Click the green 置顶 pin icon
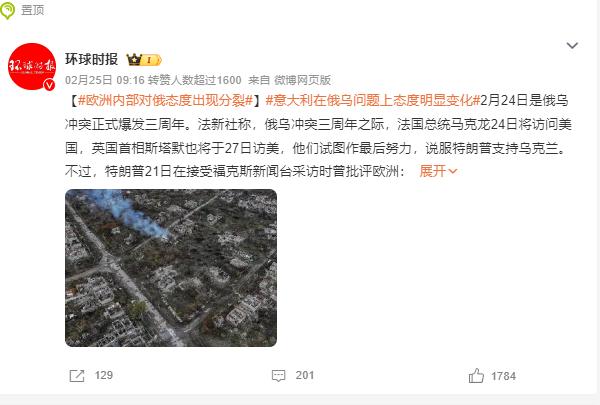Image resolution: width=600 pixels, height=405 pixels. pyautogui.click(x=7, y=11)
